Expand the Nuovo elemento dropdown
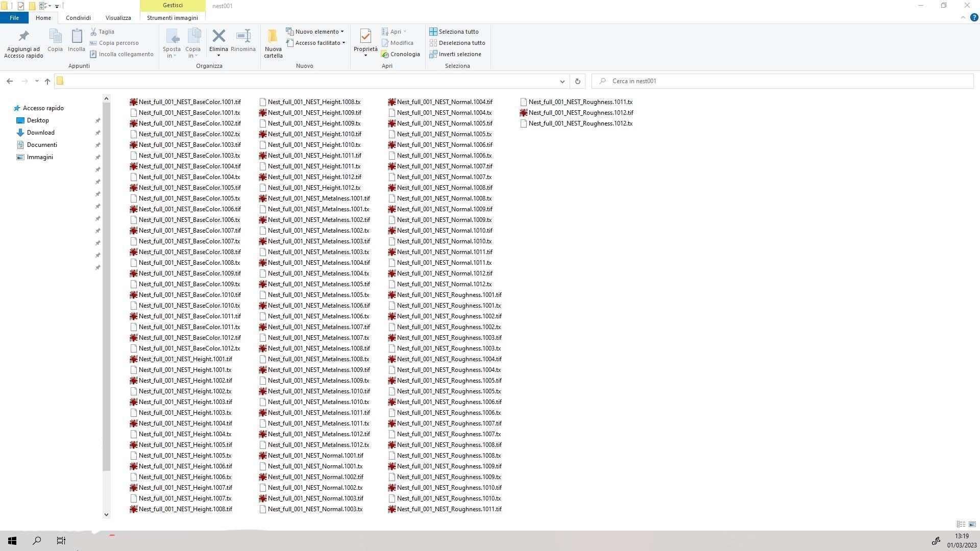 315,32
